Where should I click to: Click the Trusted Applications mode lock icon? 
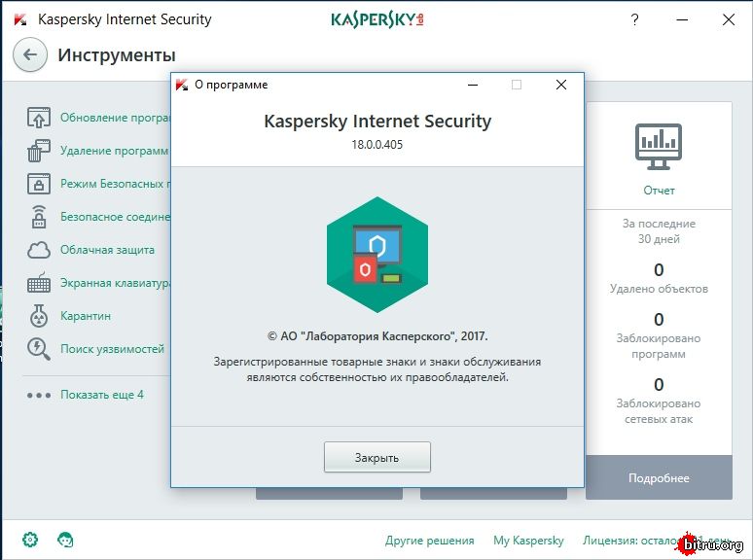[x=38, y=184]
